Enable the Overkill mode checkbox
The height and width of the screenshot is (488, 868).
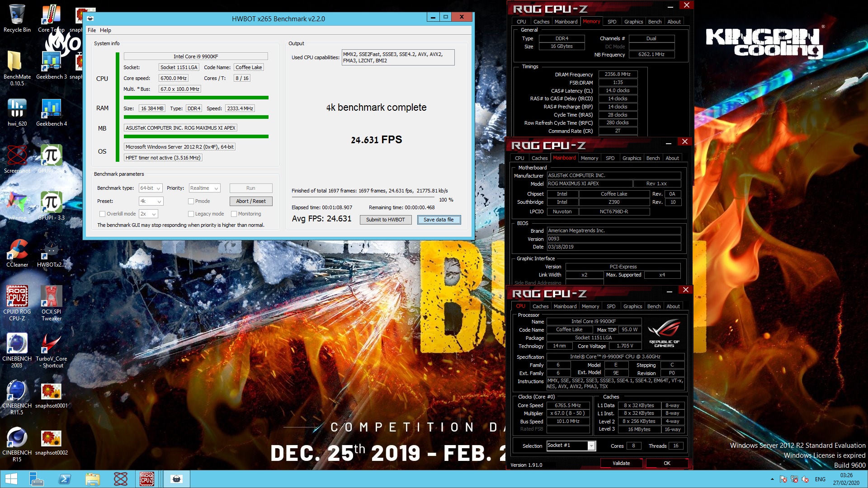pos(102,214)
